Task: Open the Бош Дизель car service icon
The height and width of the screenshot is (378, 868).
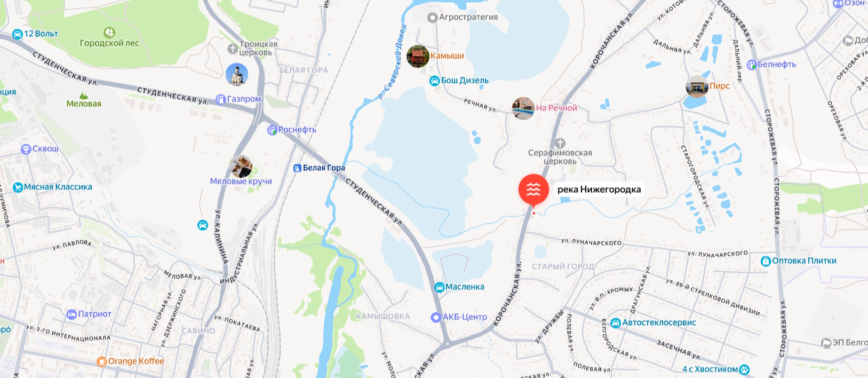Action: pos(435,81)
